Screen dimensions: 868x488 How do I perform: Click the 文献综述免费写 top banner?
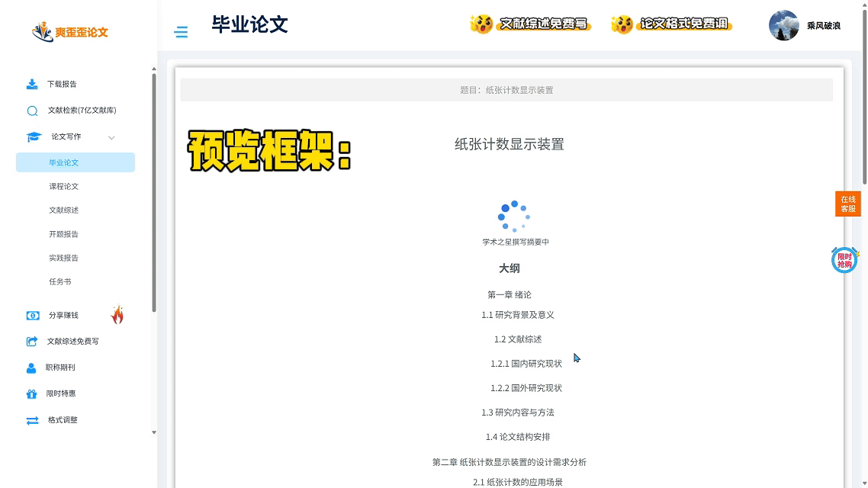click(530, 24)
